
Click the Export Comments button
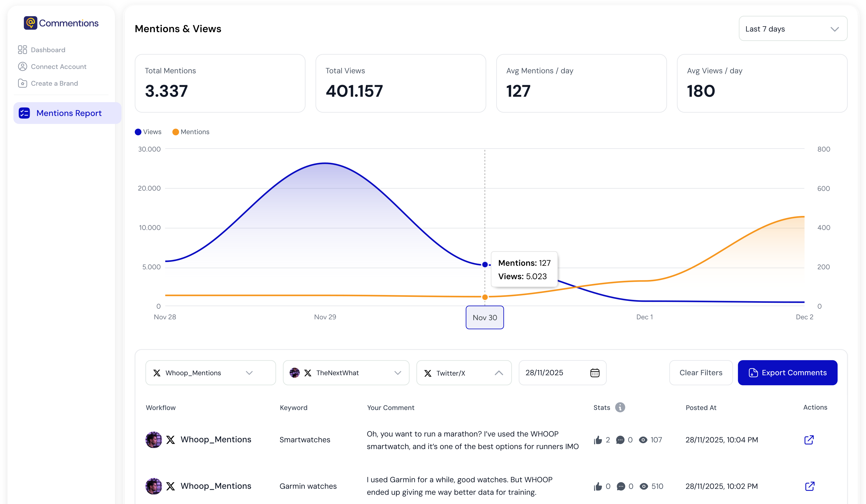pos(787,373)
